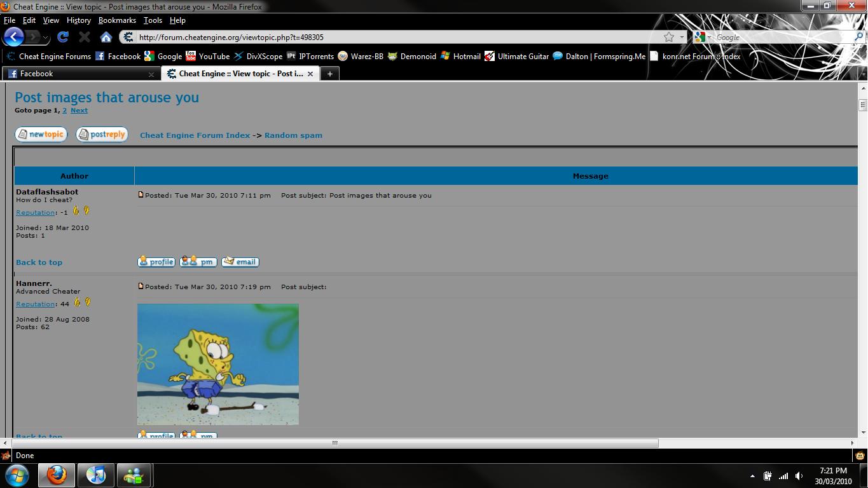Image resolution: width=868 pixels, height=488 pixels.
Task: Open the Cheat Engine Forums bookmark
Action: [48, 57]
